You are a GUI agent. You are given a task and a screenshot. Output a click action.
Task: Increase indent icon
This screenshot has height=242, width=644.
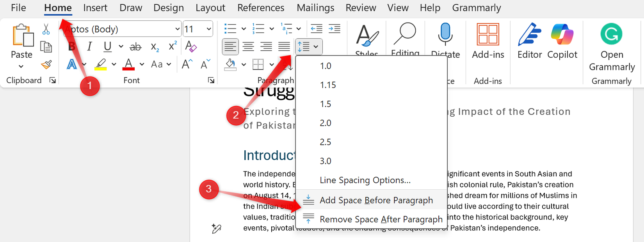tap(334, 28)
